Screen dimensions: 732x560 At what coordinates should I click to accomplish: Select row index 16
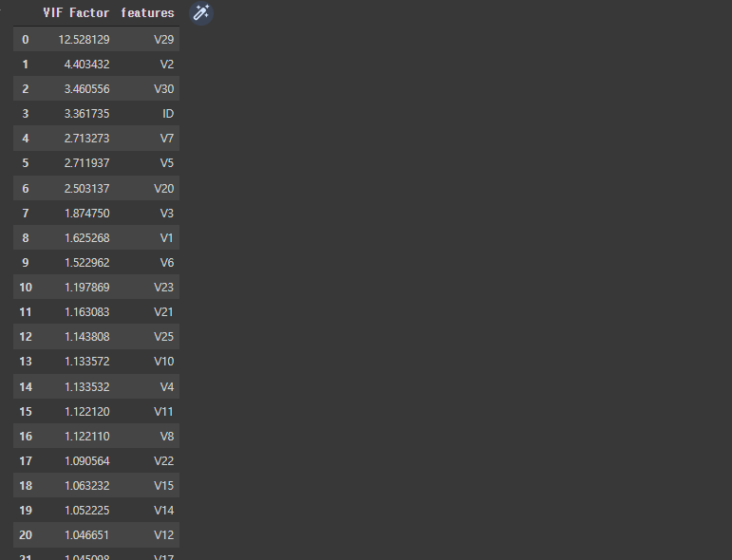click(26, 437)
